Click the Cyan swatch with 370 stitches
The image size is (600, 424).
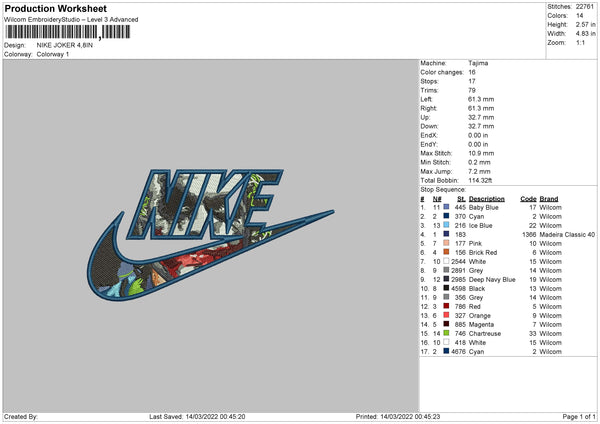[x=446, y=216]
